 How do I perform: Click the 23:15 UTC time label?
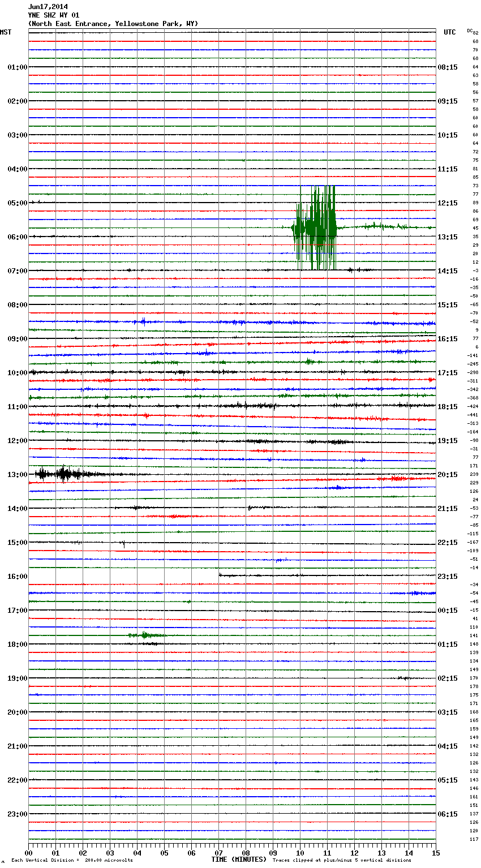click(448, 577)
